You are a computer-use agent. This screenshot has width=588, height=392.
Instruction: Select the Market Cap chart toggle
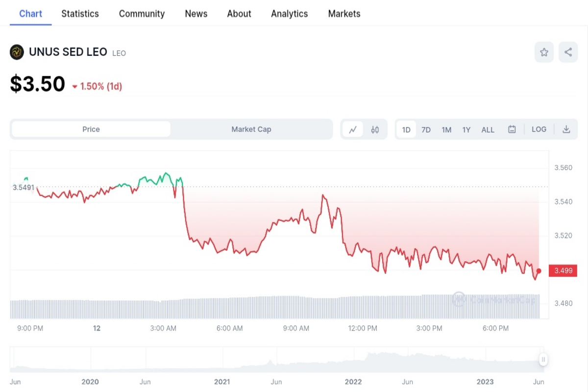tap(251, 129)
